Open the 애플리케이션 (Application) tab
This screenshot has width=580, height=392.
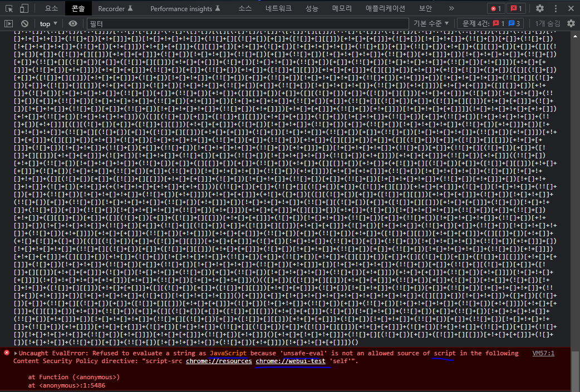385,8
